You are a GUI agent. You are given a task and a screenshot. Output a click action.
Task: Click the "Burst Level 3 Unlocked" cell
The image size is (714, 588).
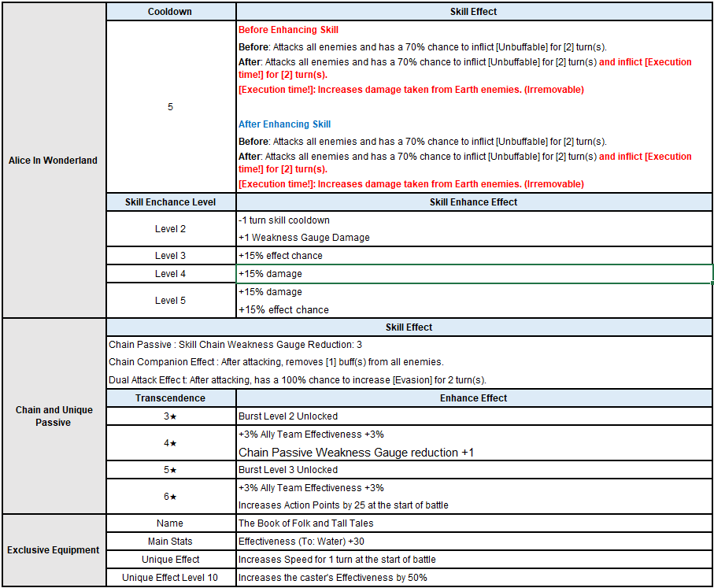click(x=474, y=470)
